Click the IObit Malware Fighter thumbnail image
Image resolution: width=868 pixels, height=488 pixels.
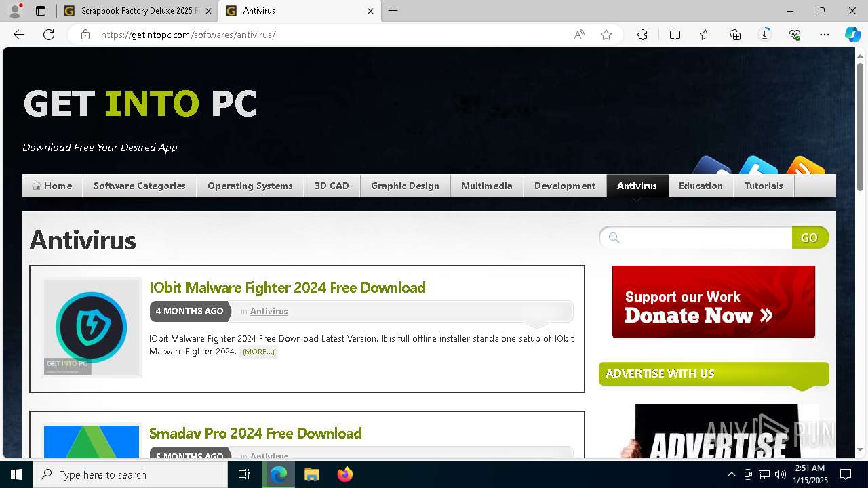(x=92, y=327)
